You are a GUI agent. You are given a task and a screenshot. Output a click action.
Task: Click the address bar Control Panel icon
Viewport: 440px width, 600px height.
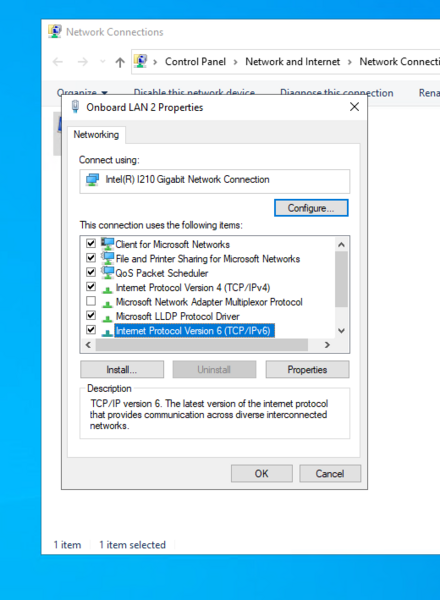140,61
